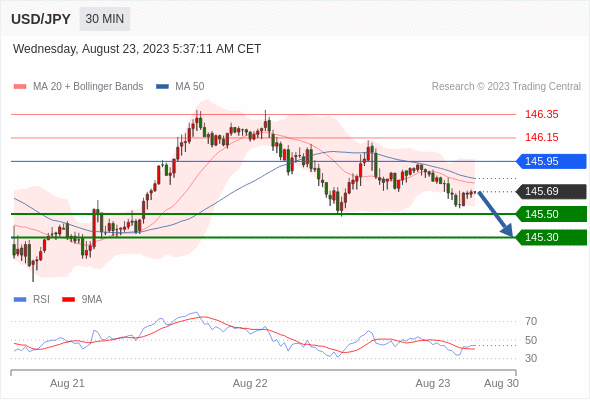Click the RSI legend label
Viewport: 590px width, 400px height.
click(41, 300)
